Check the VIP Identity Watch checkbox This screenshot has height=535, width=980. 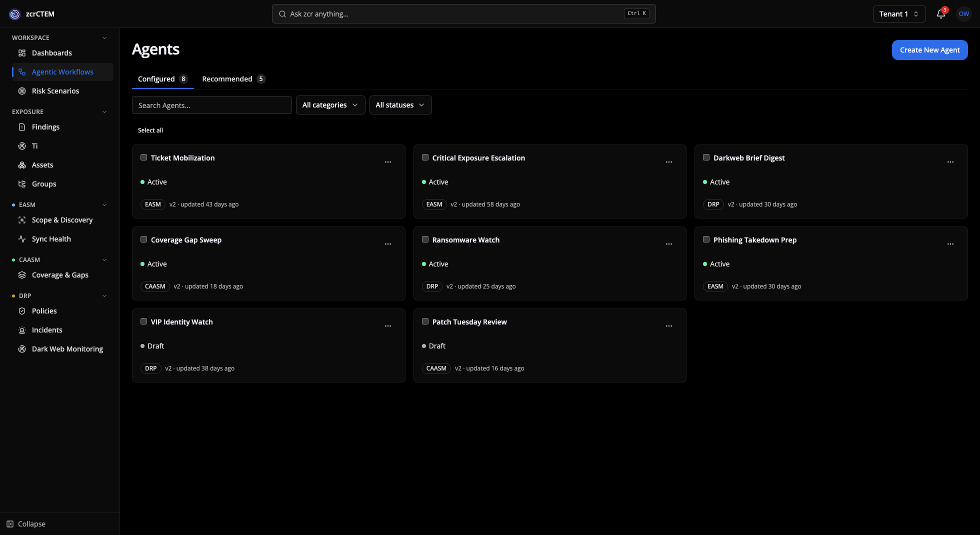tap(143, 321)
